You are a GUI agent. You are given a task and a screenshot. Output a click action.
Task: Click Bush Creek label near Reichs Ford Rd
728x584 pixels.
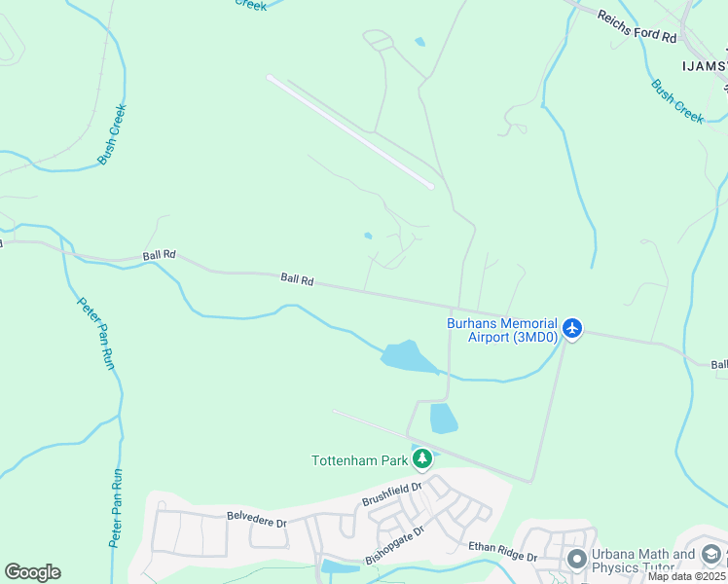[677, 101]
